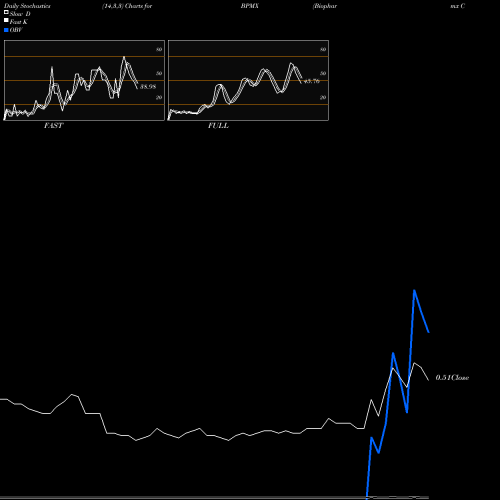Click the 'OBV' legend label
This screenshot has width=500, height=500.
[16, 30]
